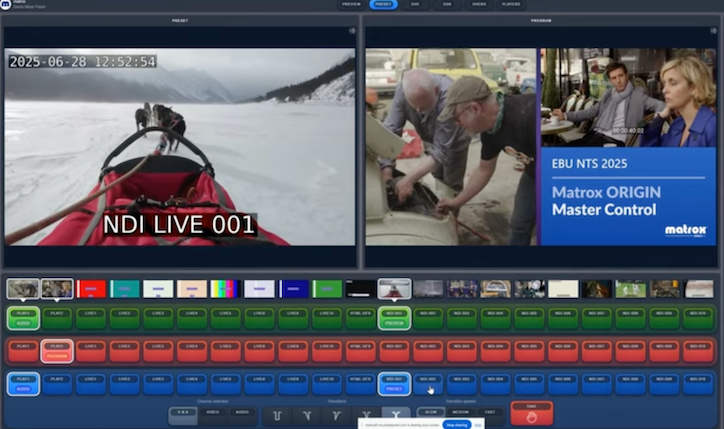Switch to the PREVIEW tab
724x429 pixels.
pos(351,4)
